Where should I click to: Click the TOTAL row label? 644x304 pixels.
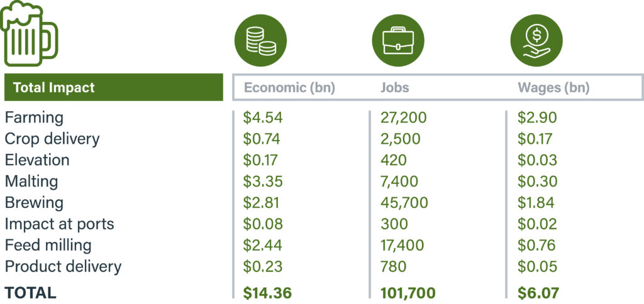(31, 293)
